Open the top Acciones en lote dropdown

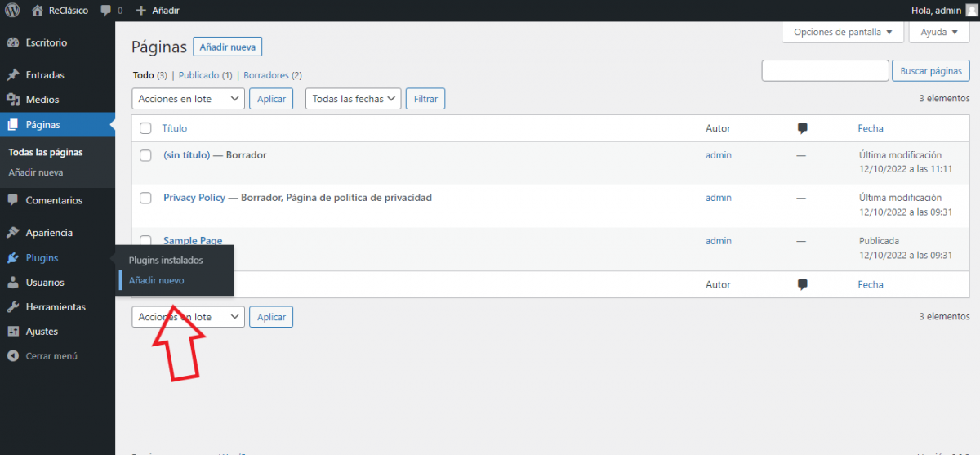point(188,99)
